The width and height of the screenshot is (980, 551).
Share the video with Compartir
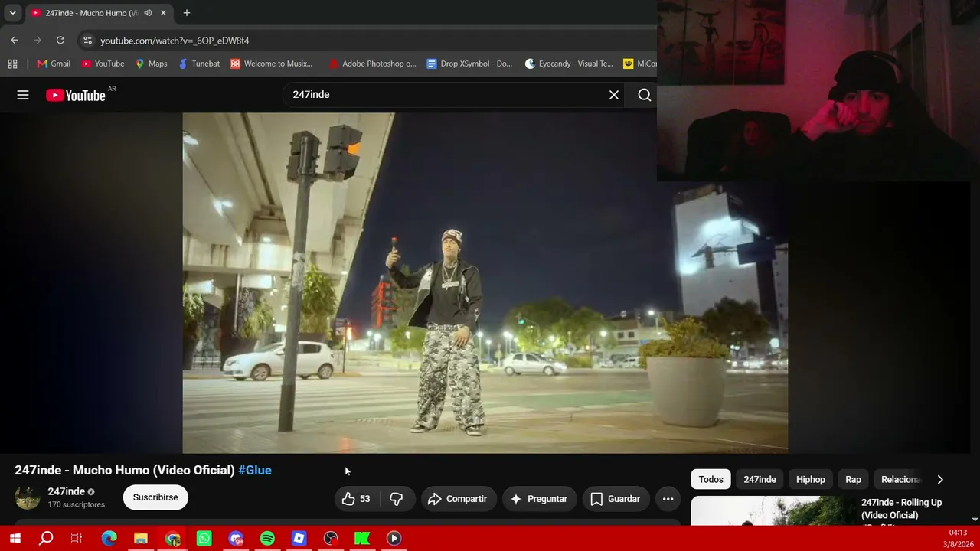458,499
